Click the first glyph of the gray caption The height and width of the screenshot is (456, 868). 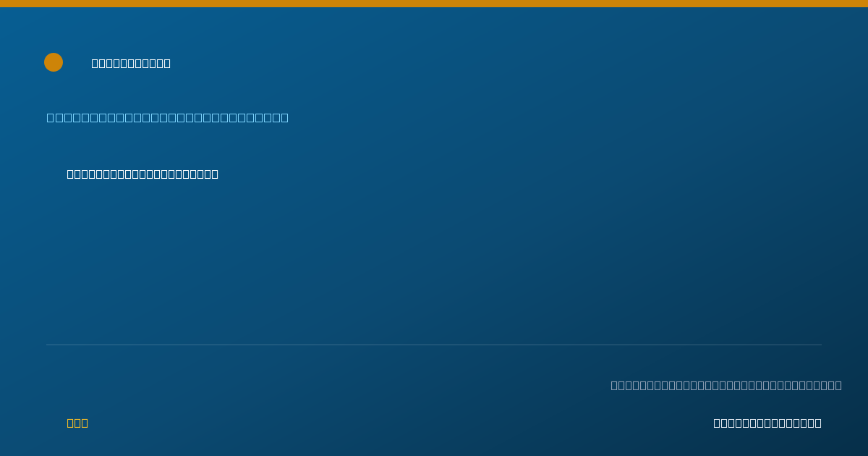click(614, 385)
